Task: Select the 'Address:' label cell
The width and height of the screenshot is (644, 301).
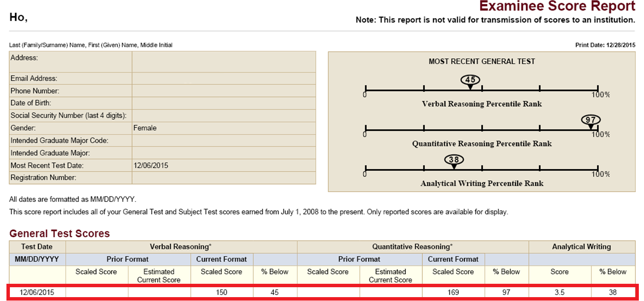Action: coord(71,62)
